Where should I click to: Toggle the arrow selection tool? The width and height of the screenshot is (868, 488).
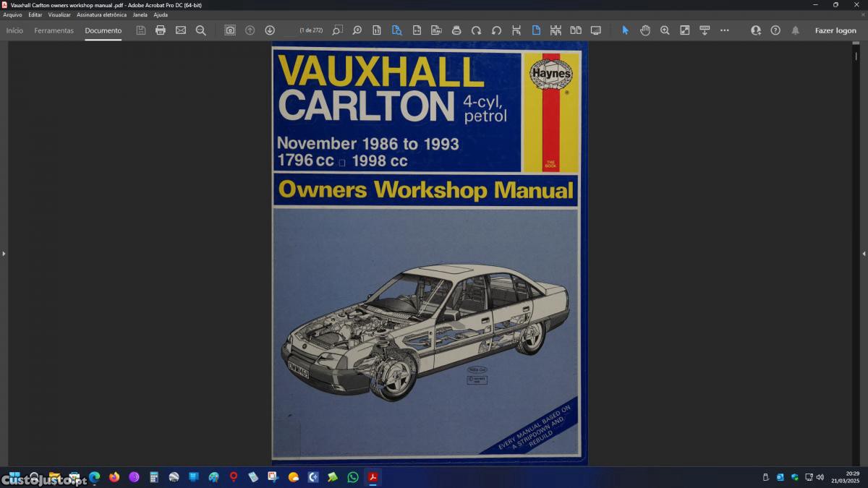(625, 30)
